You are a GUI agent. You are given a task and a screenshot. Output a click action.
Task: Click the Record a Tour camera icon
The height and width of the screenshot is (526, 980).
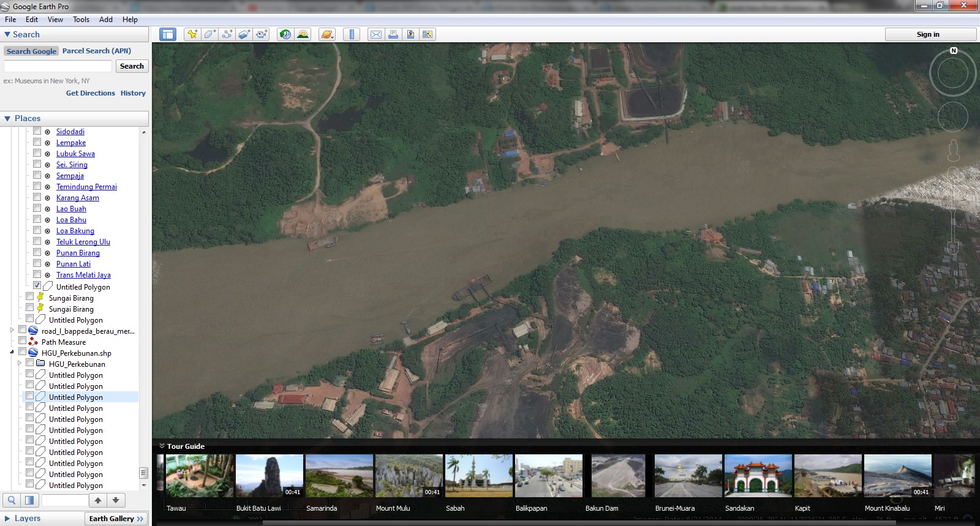coord(262,34)
